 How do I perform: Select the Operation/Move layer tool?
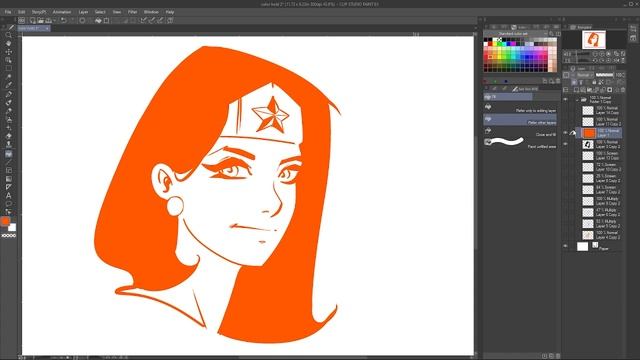tap(8, 52)
